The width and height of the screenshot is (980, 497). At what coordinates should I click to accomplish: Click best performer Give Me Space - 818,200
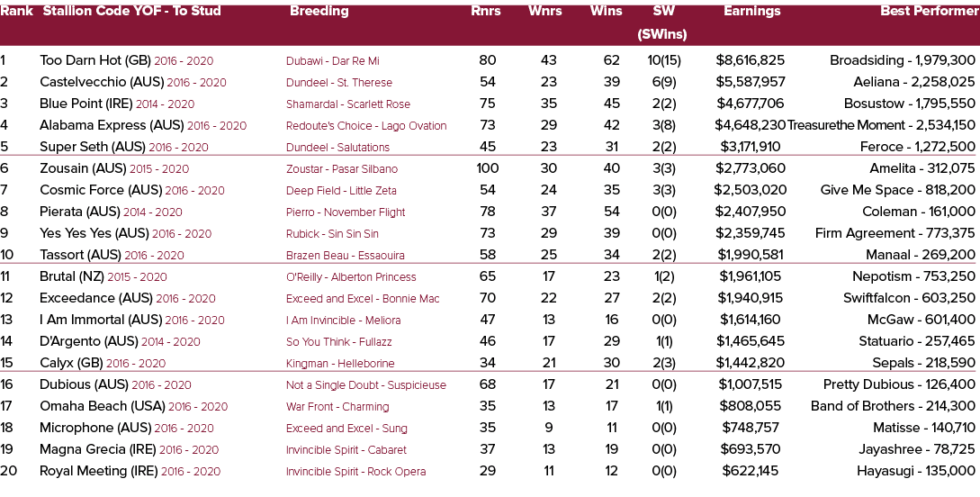pyautogui.click(x=898, y=190)
